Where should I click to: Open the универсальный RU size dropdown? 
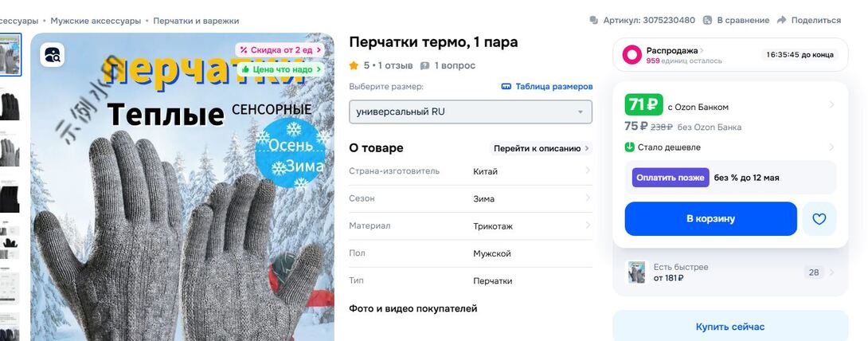(x=471, y=112)
